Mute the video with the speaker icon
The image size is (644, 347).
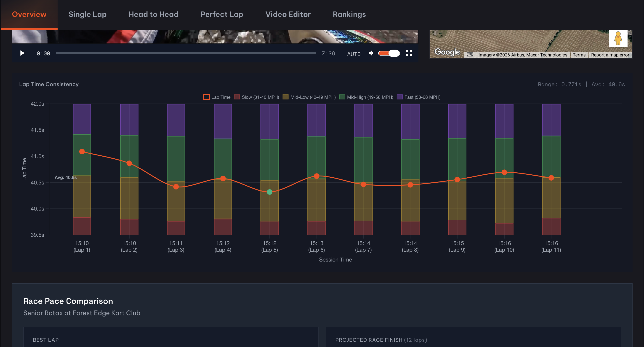point(371,53)
